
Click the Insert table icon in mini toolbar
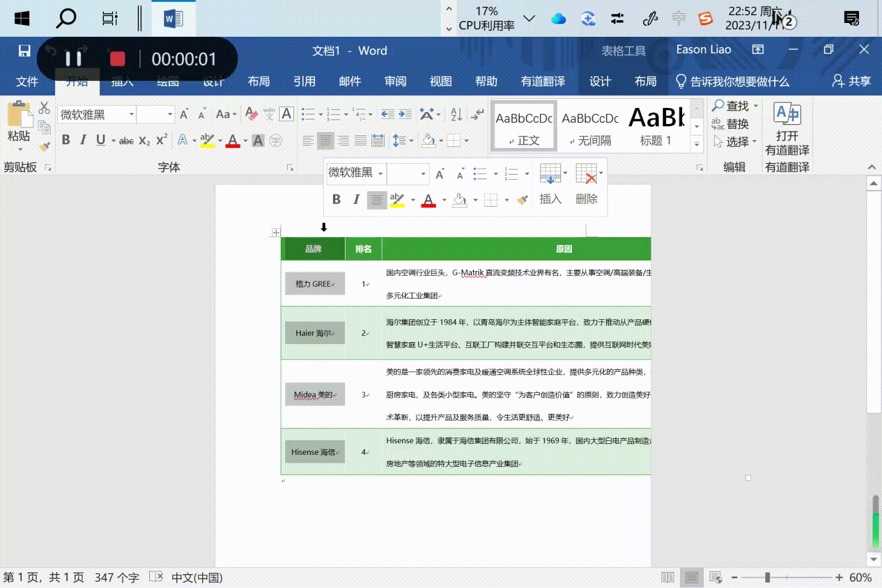[550, 173]
